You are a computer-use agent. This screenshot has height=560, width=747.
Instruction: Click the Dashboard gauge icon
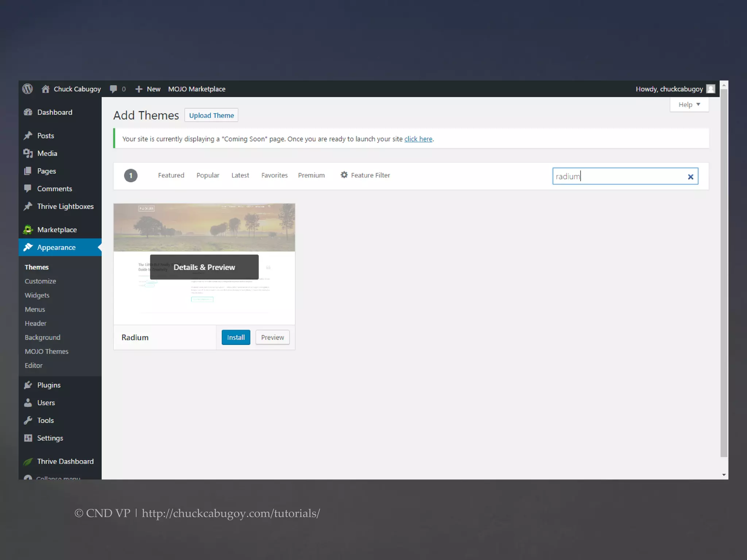pyautogui.click(x=28, y=112)
